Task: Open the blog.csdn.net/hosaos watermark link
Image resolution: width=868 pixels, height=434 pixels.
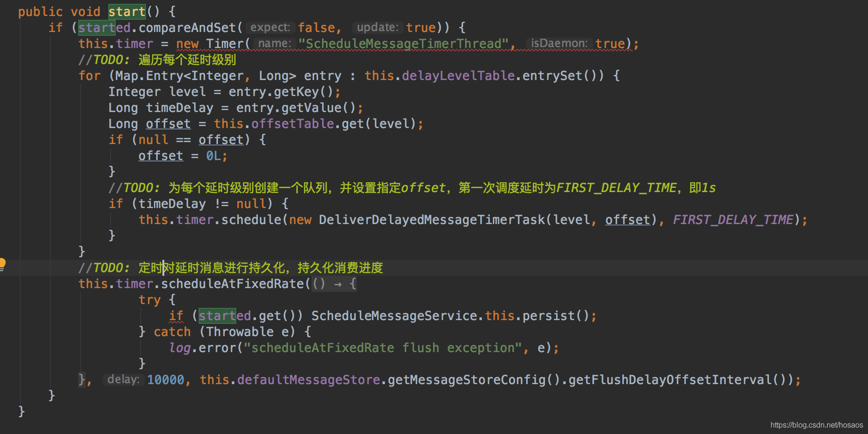Action: [x=816, y=425]
